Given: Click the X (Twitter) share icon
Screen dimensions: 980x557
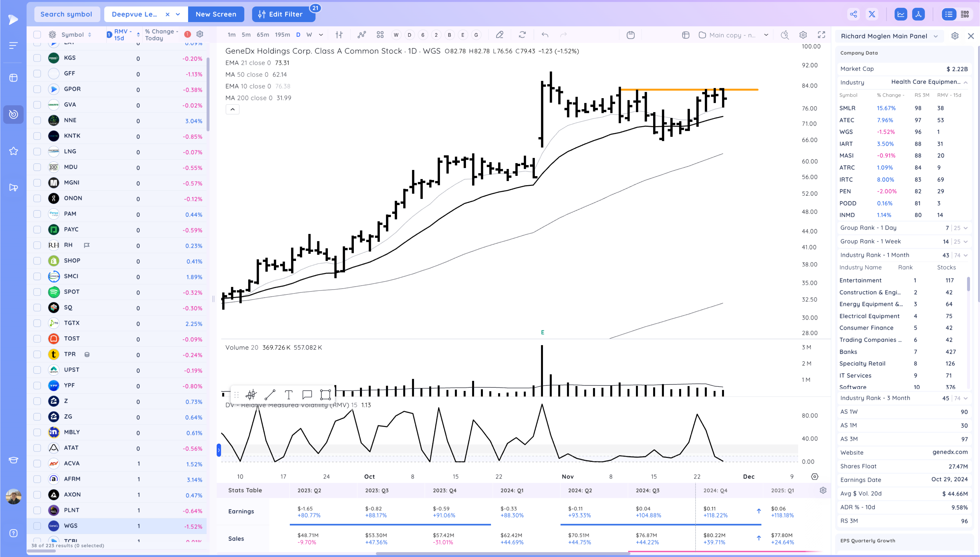Looking at the screenshot, I should pos(872,14).
